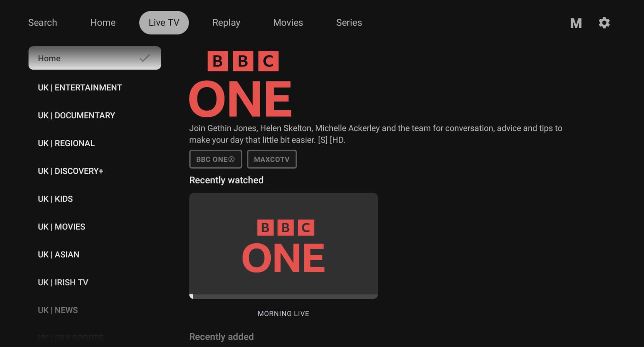Select the UK | ENTERTAINMENT category
The width and height of the screenshot is (644, 347).
80,88
